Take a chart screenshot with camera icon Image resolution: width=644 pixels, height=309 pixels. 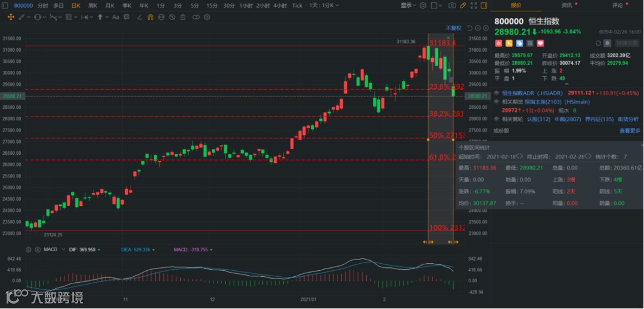(452, 5)
